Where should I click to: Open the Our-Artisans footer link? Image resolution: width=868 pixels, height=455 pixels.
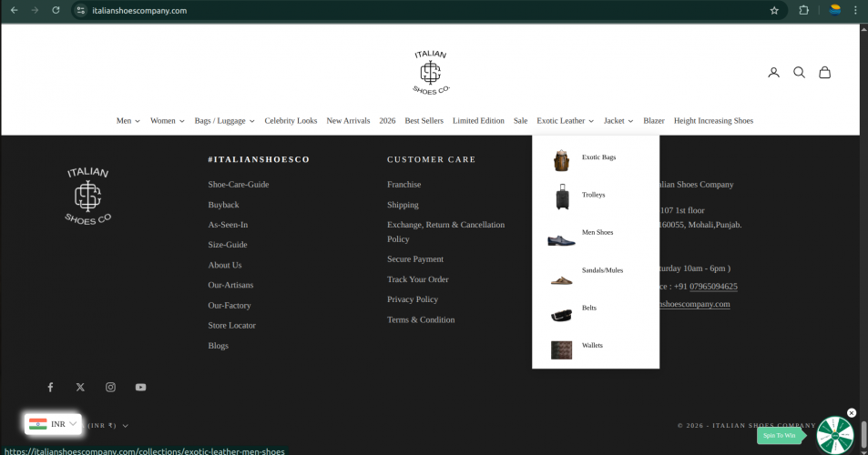pos(230,285)
